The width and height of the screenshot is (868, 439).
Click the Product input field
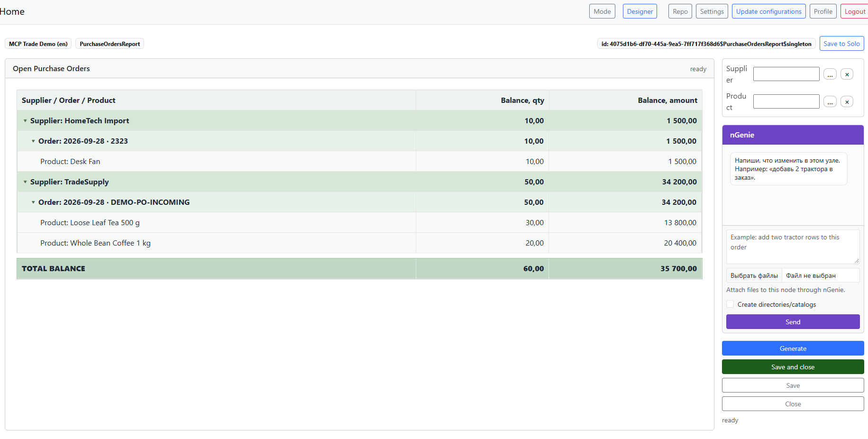[786, 101]
